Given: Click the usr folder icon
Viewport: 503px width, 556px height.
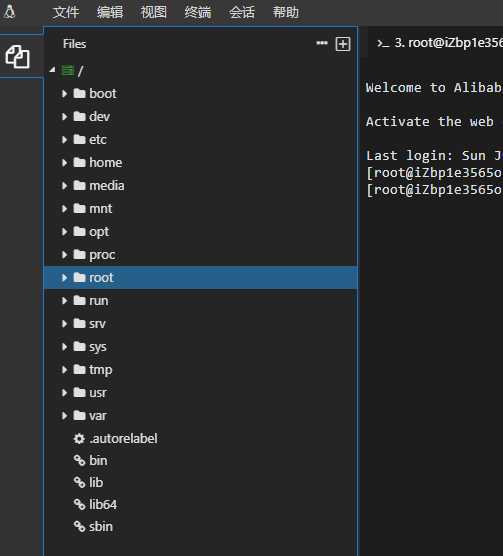Looking at the screenshot, I should (79, 392).
